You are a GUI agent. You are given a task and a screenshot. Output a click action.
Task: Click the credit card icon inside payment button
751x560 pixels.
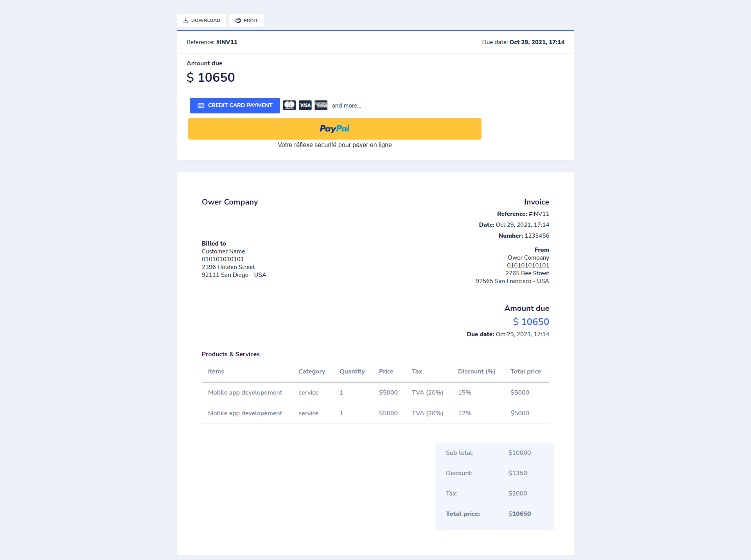201,105
